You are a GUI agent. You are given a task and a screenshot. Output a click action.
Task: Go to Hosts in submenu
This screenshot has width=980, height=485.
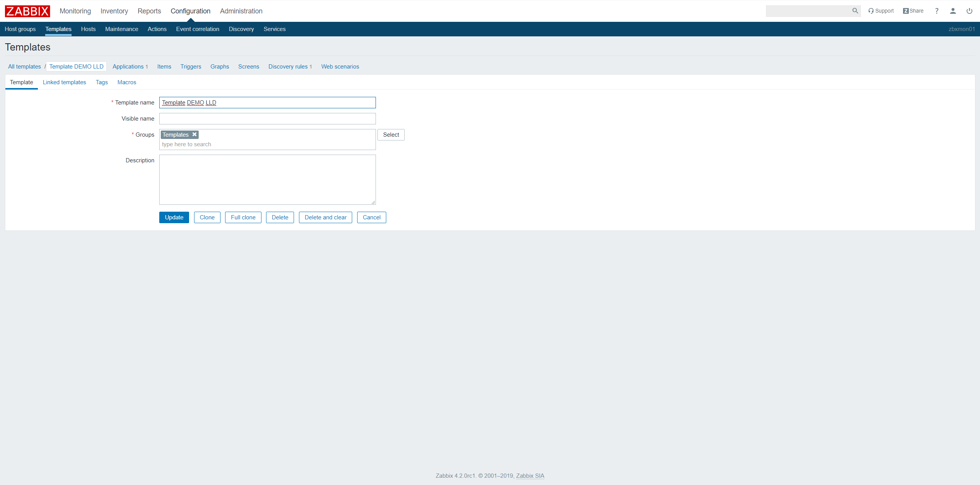pos(88,29)
